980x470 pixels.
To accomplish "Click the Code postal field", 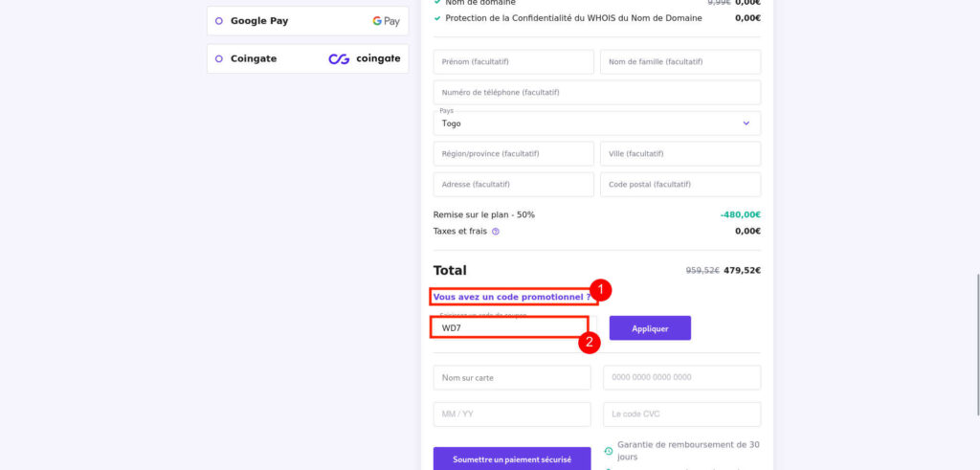I will pyautogui.click(x=680, y=185).
